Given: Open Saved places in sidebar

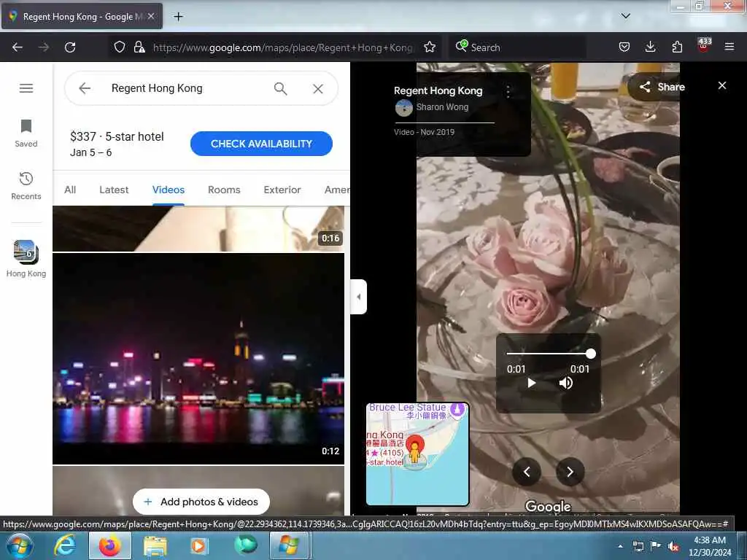Looking at the screenshot, I should click(x=26, y=134).
